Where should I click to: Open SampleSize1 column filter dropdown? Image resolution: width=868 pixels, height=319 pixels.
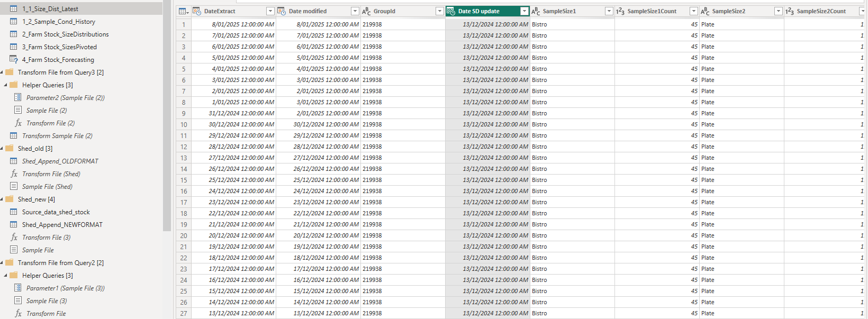point(609,11)
